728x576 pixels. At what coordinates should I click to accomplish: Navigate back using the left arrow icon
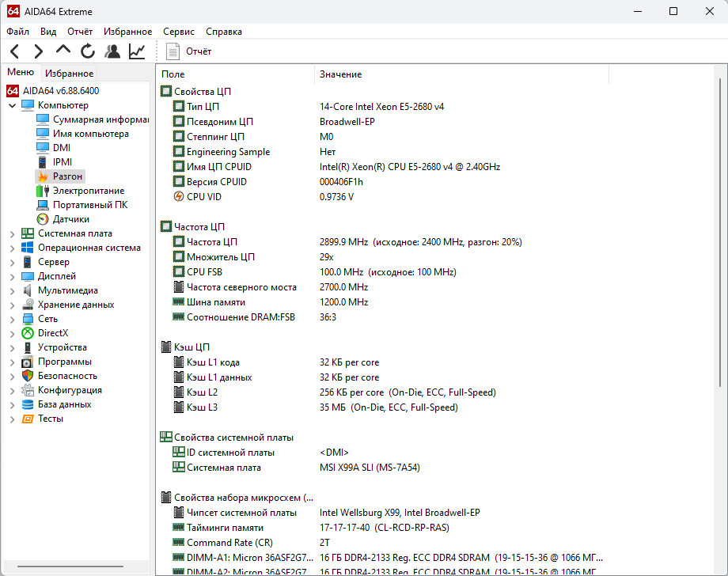pyautogui.click(x=14, y=50)
